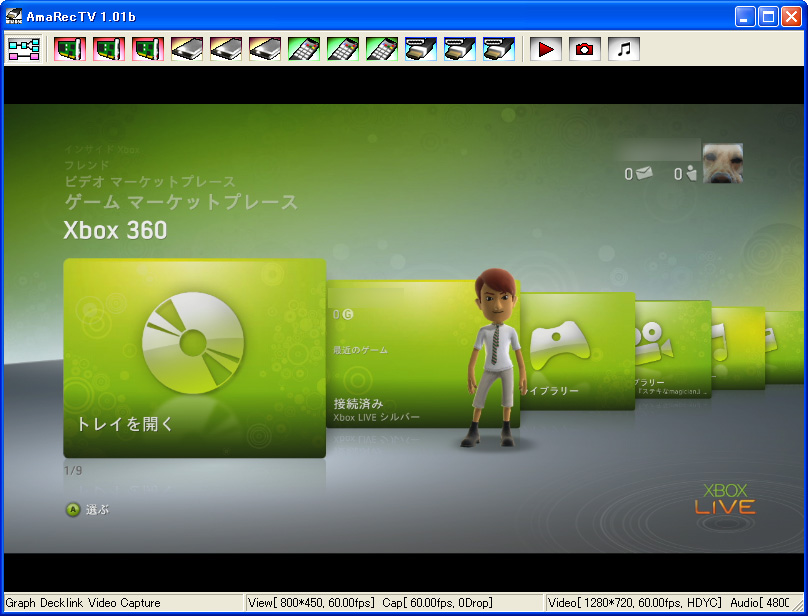Viewport: 808px width, 616px height.
Task: Open audio settings via the music note icon
Action: click(x=622, y=48)
